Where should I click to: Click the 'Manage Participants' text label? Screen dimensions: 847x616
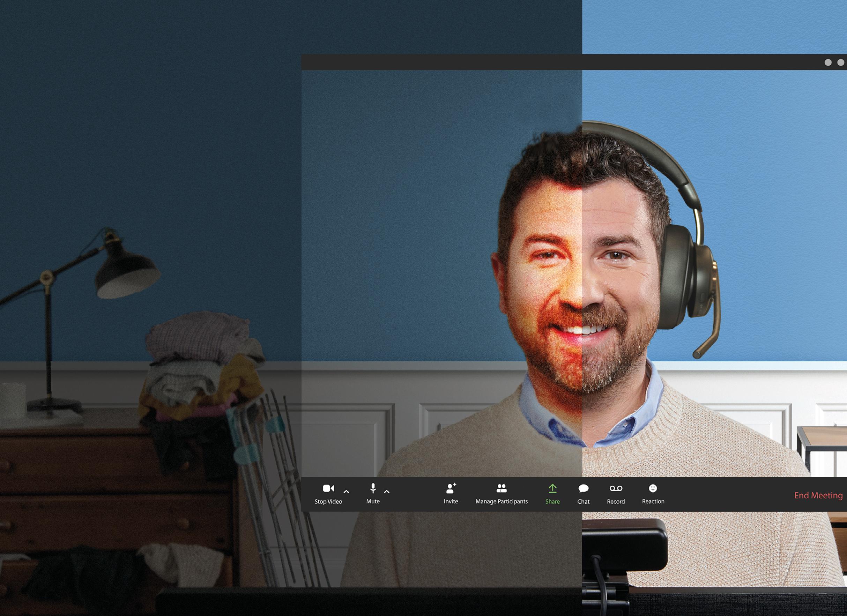point(501,501)
